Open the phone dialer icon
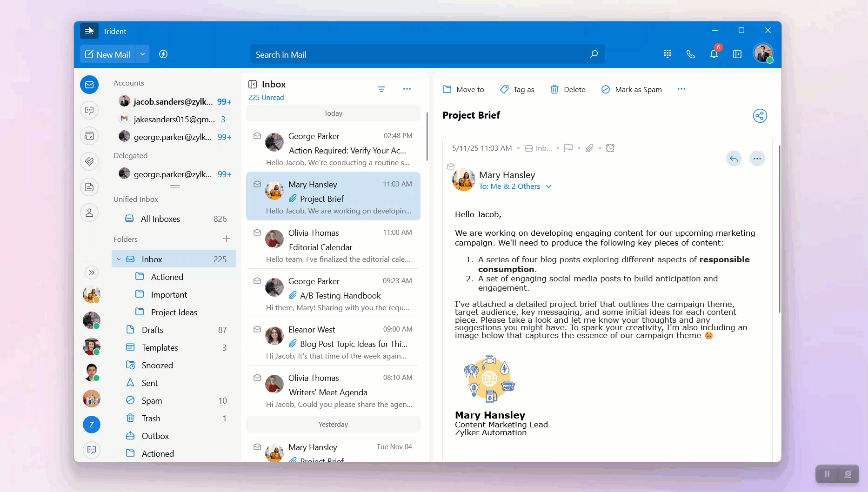This screenshot has height=492, width=868. click(691, 54)
